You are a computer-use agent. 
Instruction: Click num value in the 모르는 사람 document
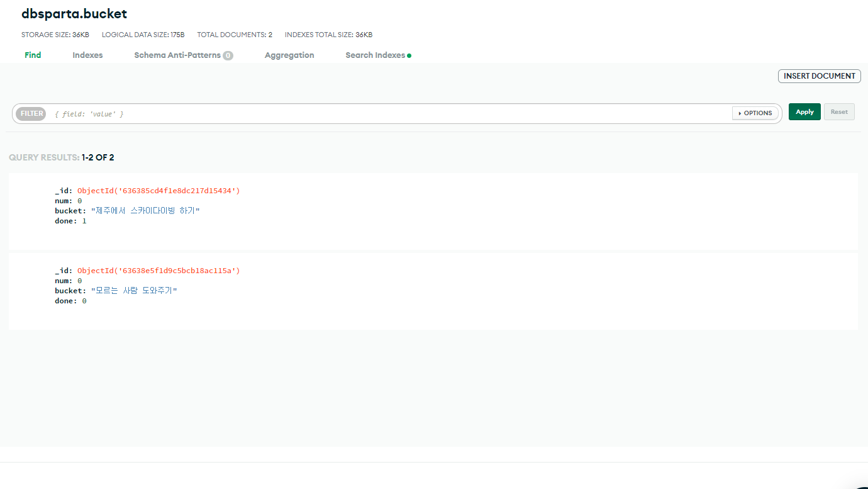(79, 281)
